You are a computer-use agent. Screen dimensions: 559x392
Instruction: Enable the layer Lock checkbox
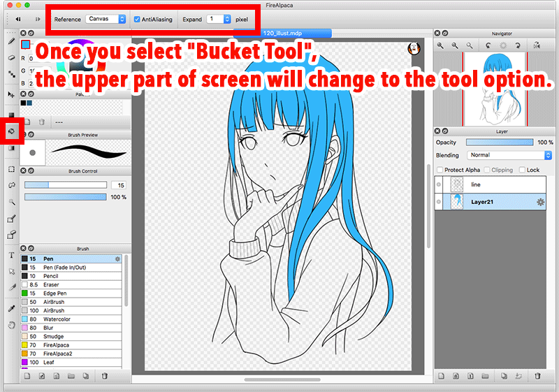coord(521,170)
